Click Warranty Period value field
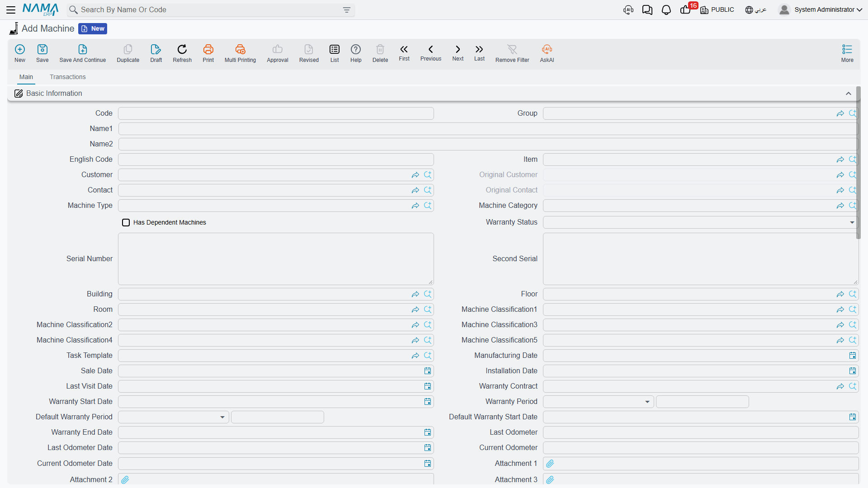 click(703, 402)
